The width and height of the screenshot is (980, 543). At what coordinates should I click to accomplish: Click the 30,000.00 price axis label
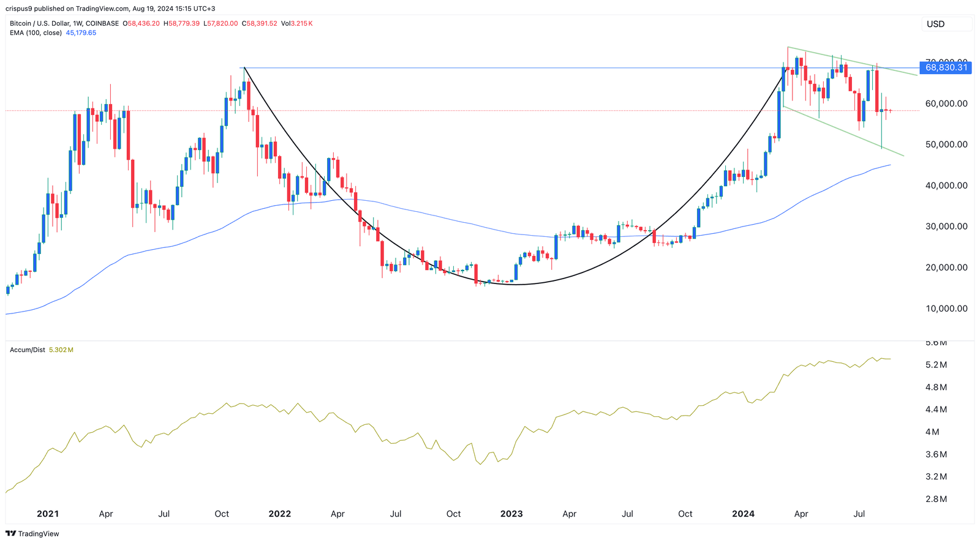click(946, 227)
